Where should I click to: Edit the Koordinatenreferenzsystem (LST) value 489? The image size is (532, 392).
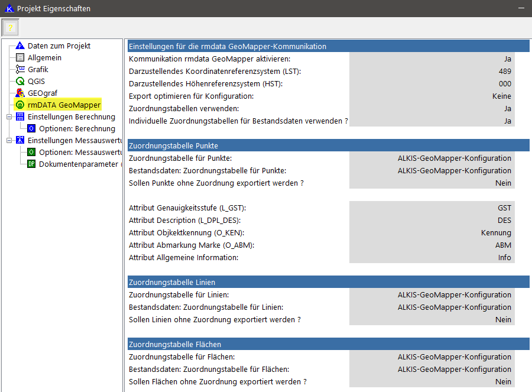coord(432,72)
